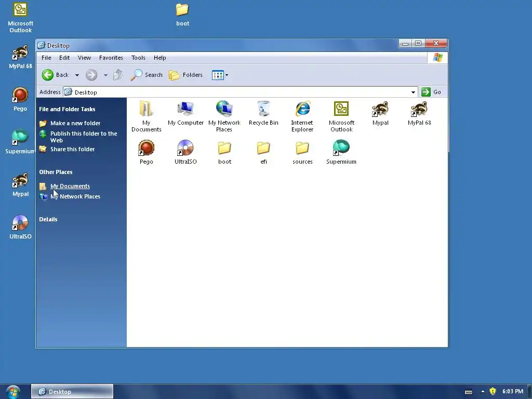Image resolution: width=532 pixels, height=399 pixels.
Task: Click the 6:03 PM clock
Action: (x=513, y=392)
